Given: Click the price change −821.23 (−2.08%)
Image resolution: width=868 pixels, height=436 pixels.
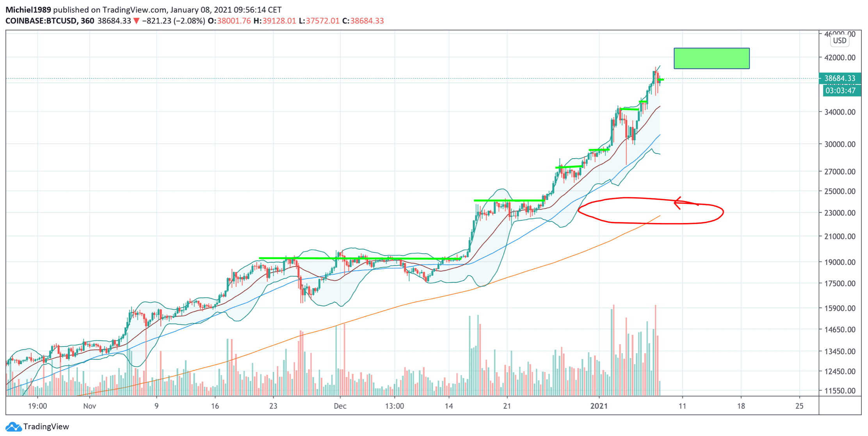Looking at the screenshot, I should (x=174, y=21).
